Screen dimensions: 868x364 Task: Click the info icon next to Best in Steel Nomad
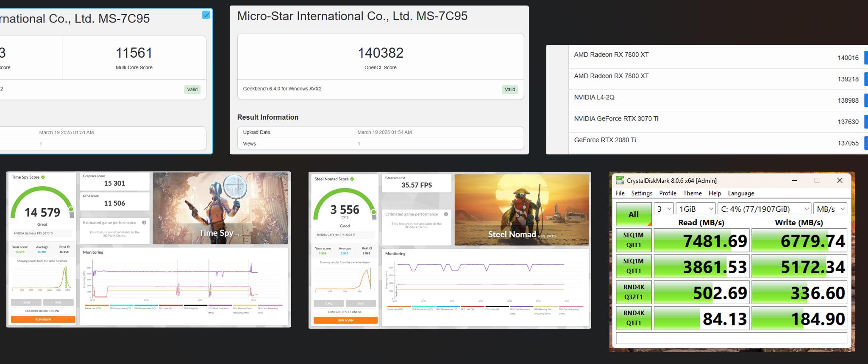[x=370, y=248]
